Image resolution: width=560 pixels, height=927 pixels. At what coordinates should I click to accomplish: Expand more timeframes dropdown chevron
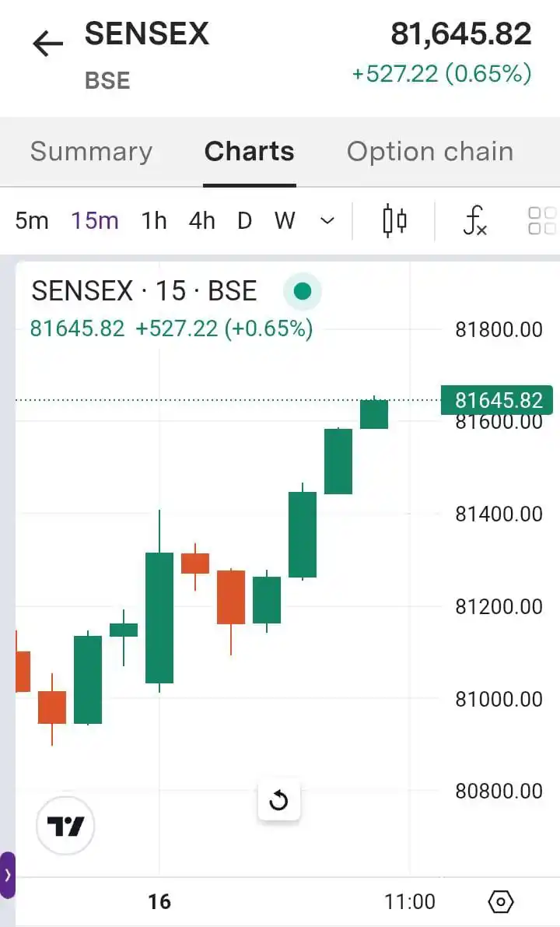(327, 220)
